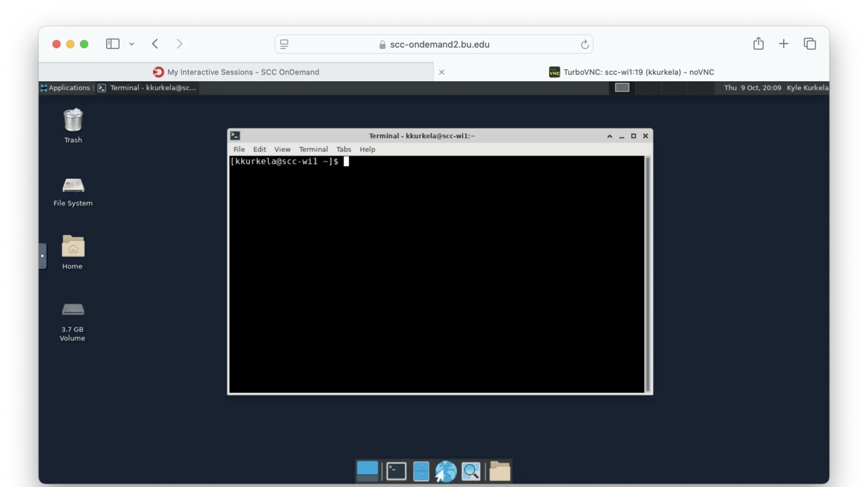The image size is (868, 487).
Task: Select the Terminal task button in top panel
Action: click(x=148, y=88)
